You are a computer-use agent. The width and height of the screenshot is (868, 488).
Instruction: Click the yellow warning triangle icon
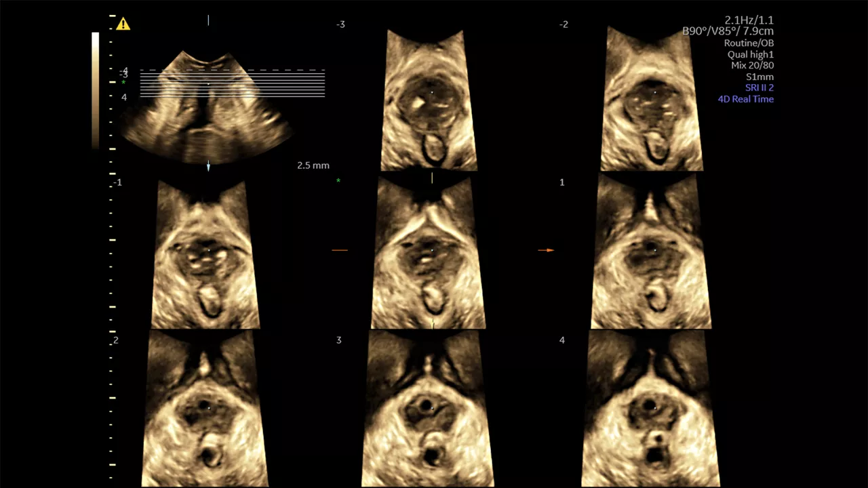pyautogui.click(x=123, y=24)
